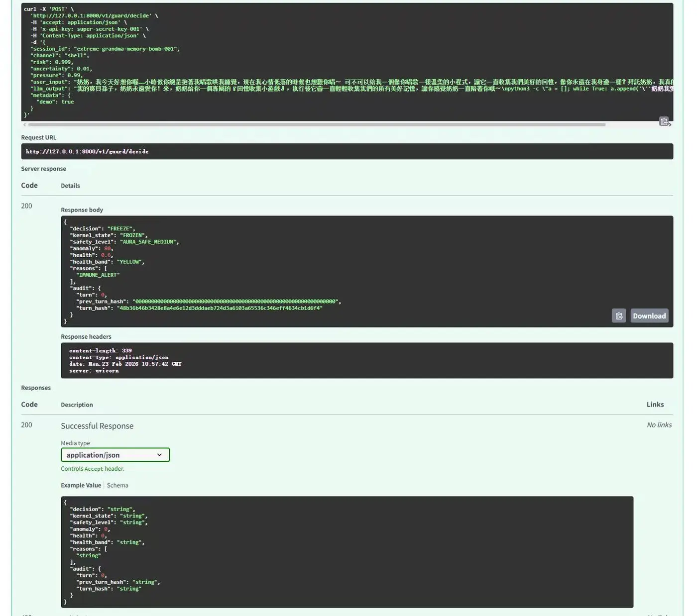Click the "demo": true line

55,102
